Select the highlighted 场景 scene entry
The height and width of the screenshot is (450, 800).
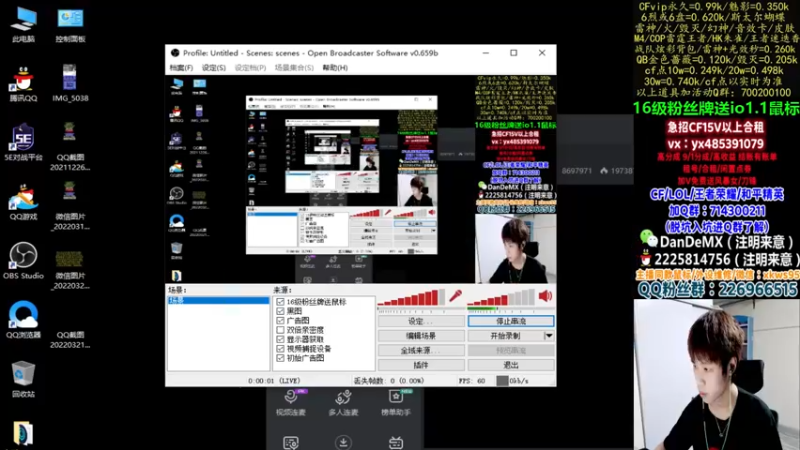[x=218, y=301]
